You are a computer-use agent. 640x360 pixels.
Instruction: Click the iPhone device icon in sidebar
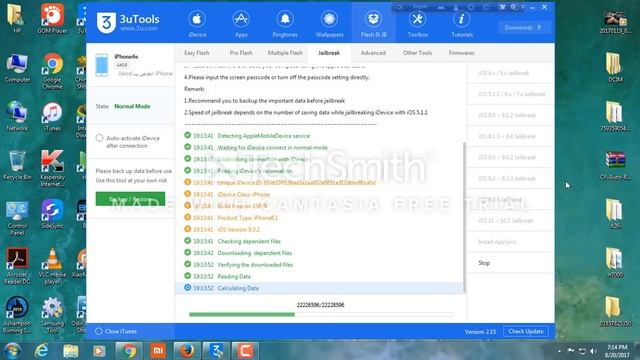pyautogui.click(x=102, y=65)
